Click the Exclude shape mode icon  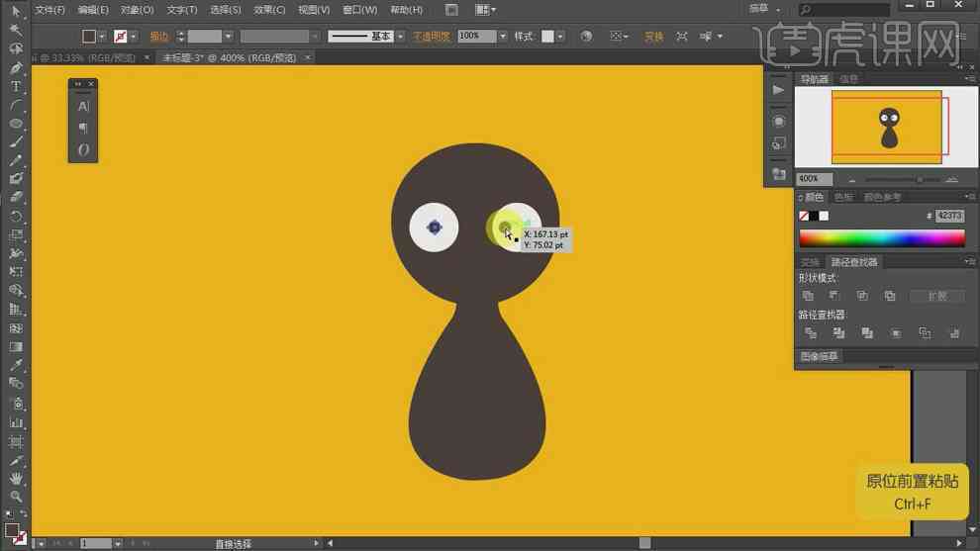(x=890, y=296)
